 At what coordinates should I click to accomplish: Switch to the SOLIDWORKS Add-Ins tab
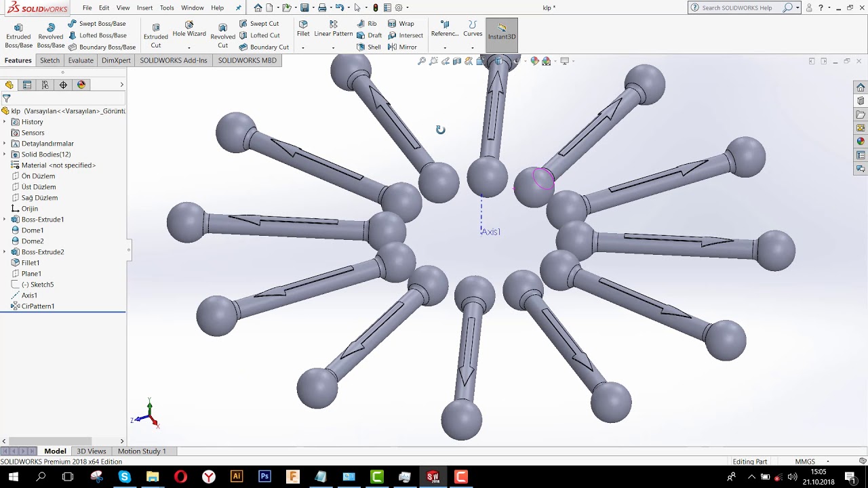click(174, 60)
